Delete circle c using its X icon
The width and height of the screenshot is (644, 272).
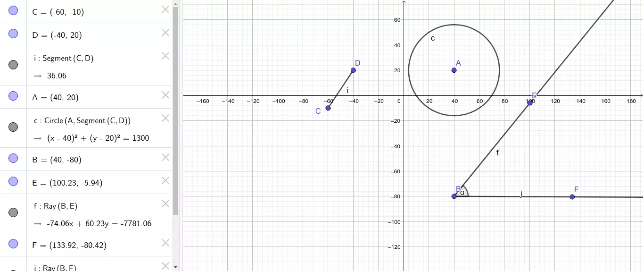click(x=165, y=118)
